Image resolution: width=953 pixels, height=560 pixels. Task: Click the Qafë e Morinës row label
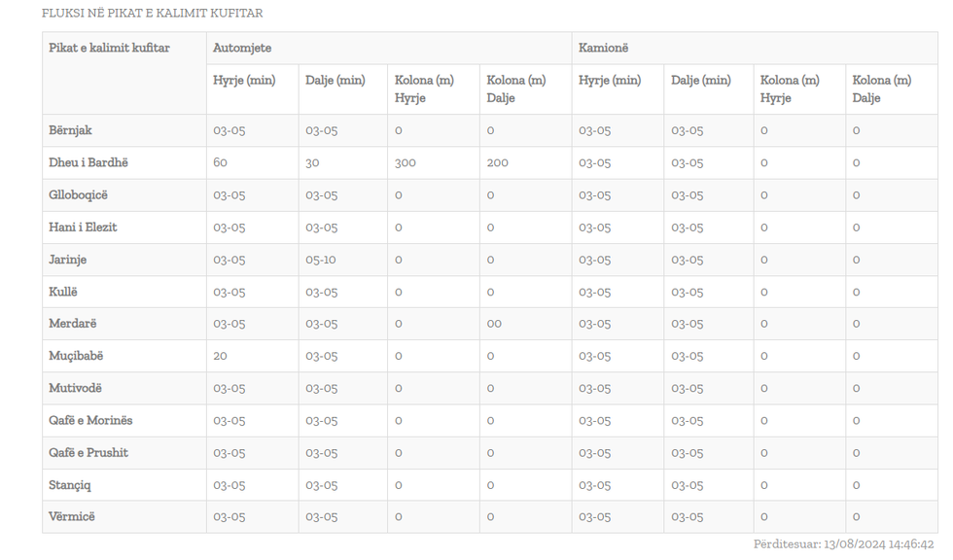[90, 420]
